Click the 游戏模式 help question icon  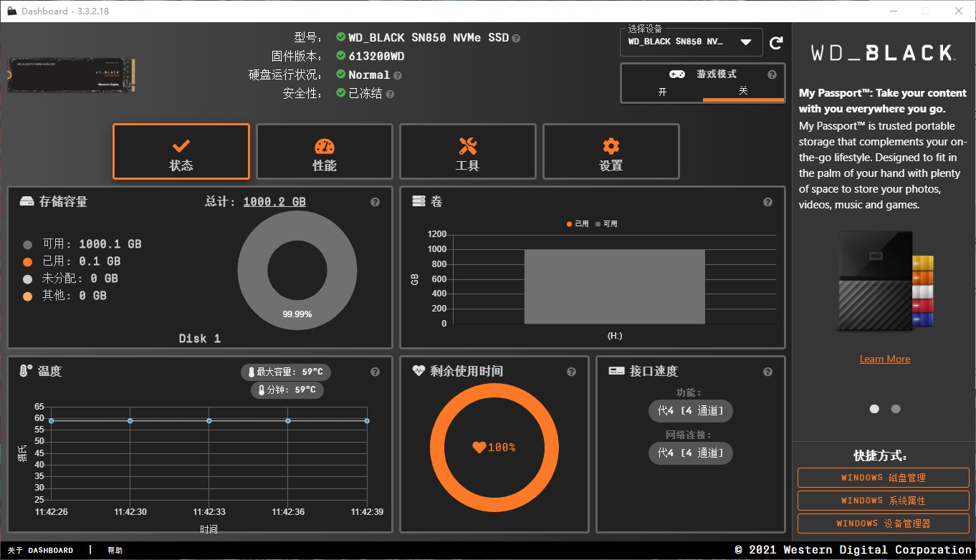(x=772, y=74)
